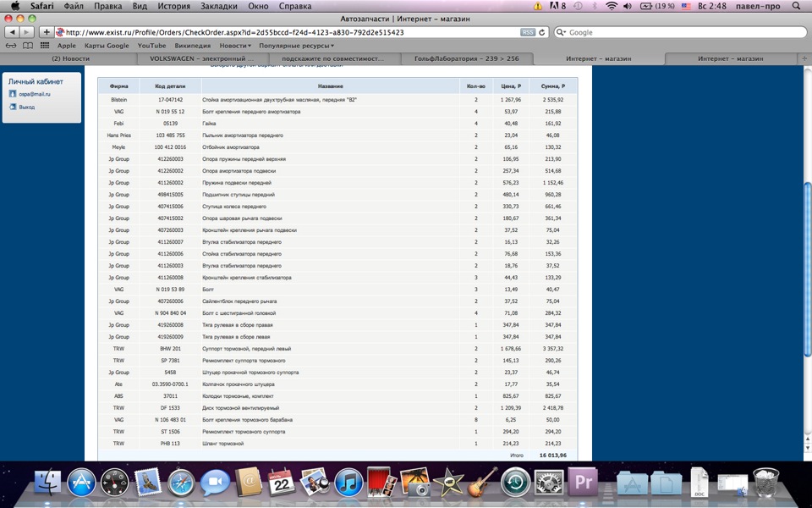Screen dimensions: 812x508
Task: Click the Google search field
Action: 680,32
